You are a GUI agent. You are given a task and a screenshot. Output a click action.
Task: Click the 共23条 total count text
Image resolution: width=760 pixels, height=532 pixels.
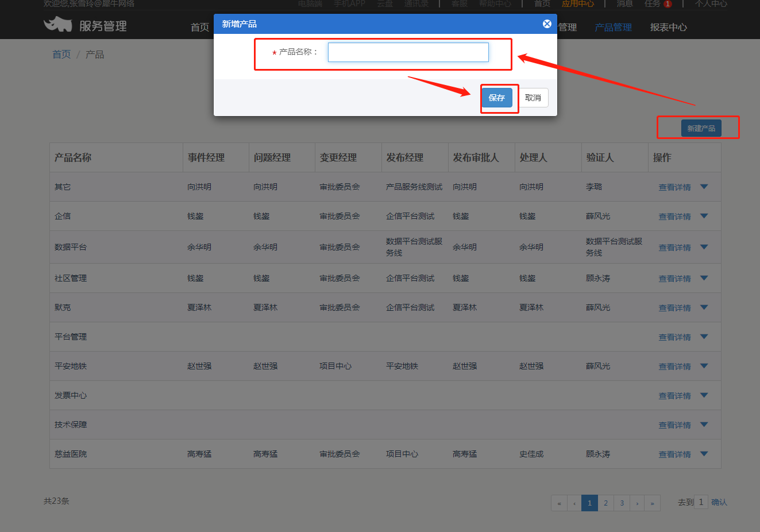point(56,501)
